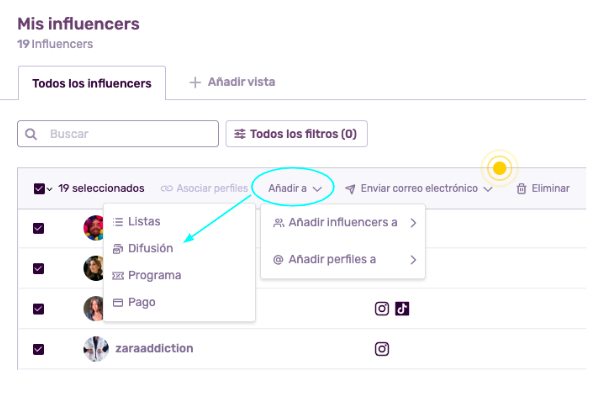Switch to Todos los influencers tab
The width and height of the screenshot is (605, 397).
click(x=92, y=83)
